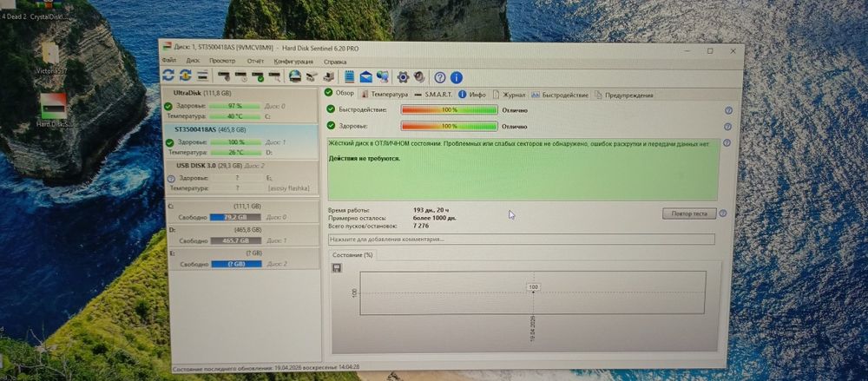Open the Конфигурация menu
The image size is (868, 381).
tap(293, 62)
